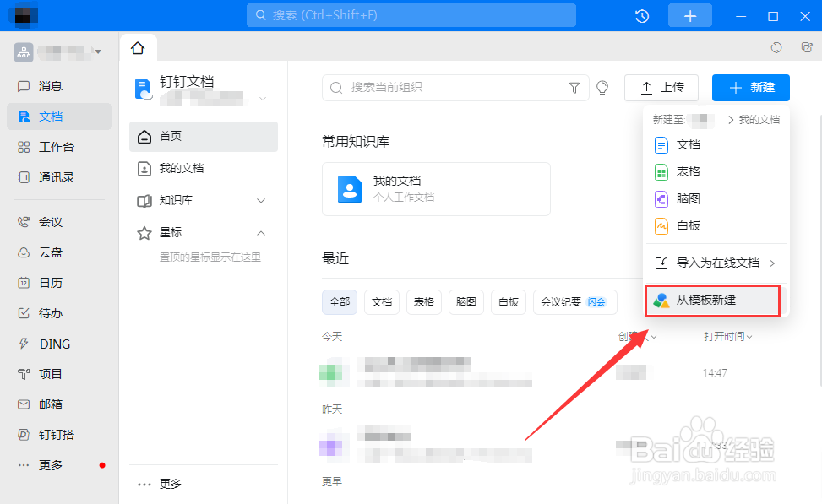Click the 钉钉文档 logo icon
This screenshot has width=822, height=504.
tap(143, 89)
